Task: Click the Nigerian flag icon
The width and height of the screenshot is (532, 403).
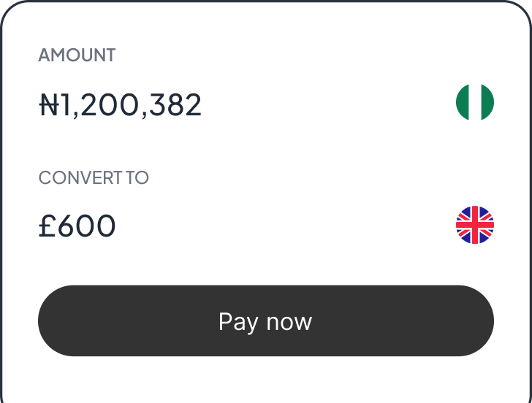Action: (x=475, y=102)
